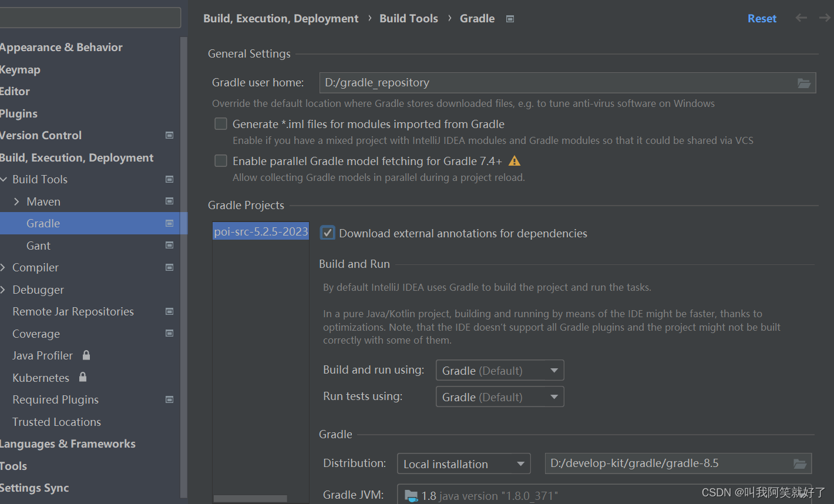Image resolution: width=834 pixels, height=504 pixels.
Task: Select Gant under Build Tools
Action: point(38,246)
